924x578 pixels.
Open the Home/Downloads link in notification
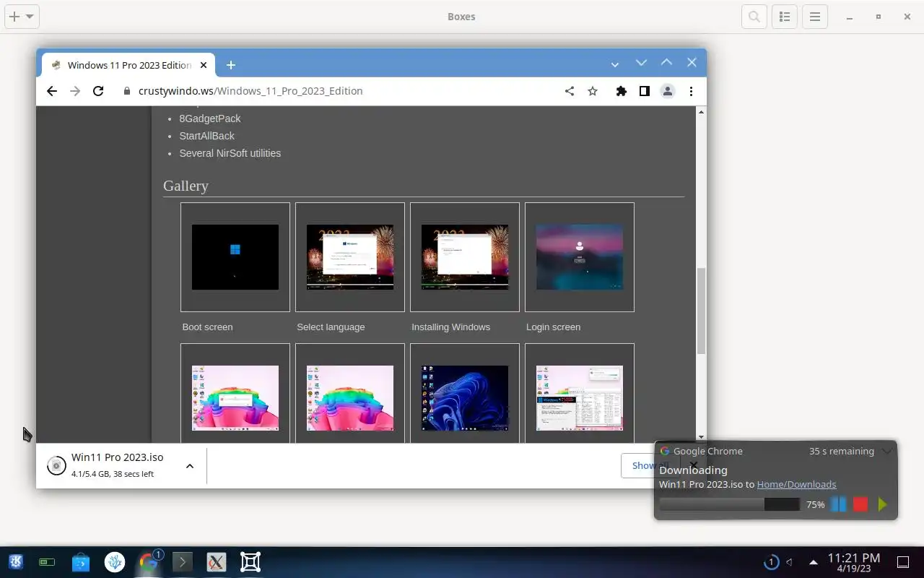[x=796, y=484]
